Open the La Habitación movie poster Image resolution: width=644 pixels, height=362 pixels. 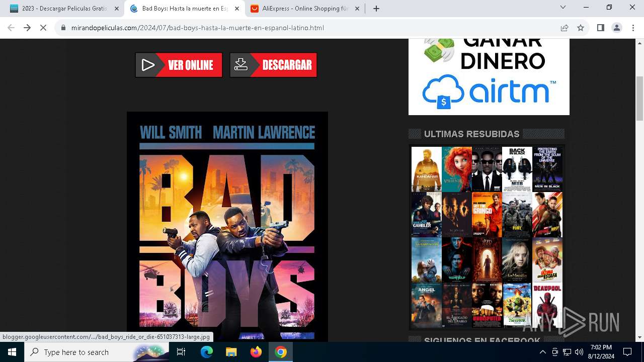tap(427, 260)
